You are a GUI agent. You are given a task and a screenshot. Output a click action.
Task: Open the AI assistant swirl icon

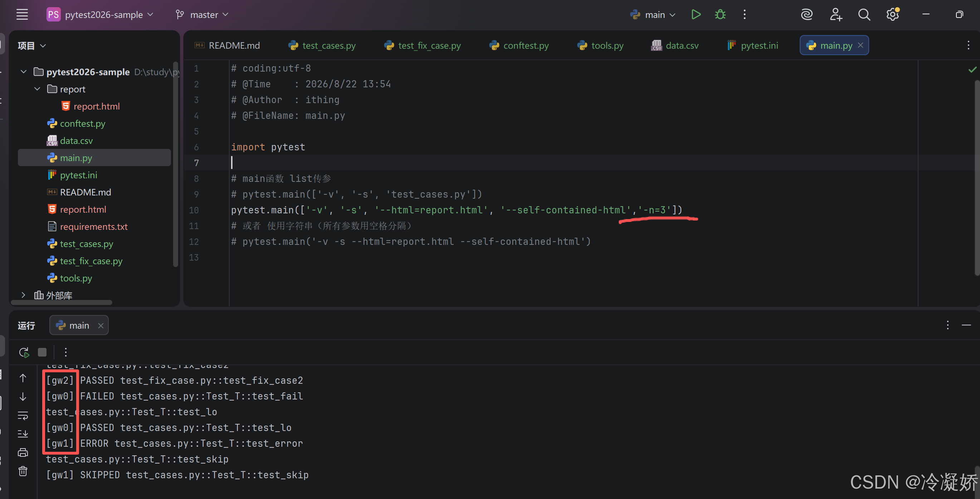pyautogui.click(x=807, y=14)
